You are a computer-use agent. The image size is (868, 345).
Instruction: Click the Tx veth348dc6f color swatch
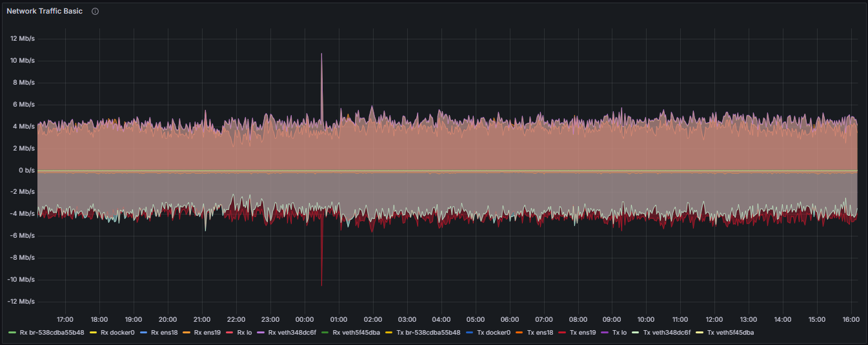[x=635, y=333]
